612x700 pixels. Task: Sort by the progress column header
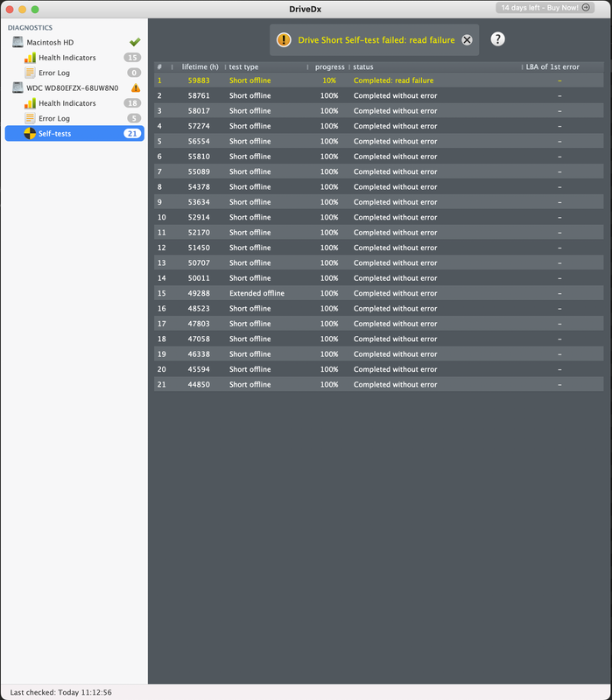(x=329, y=67)
